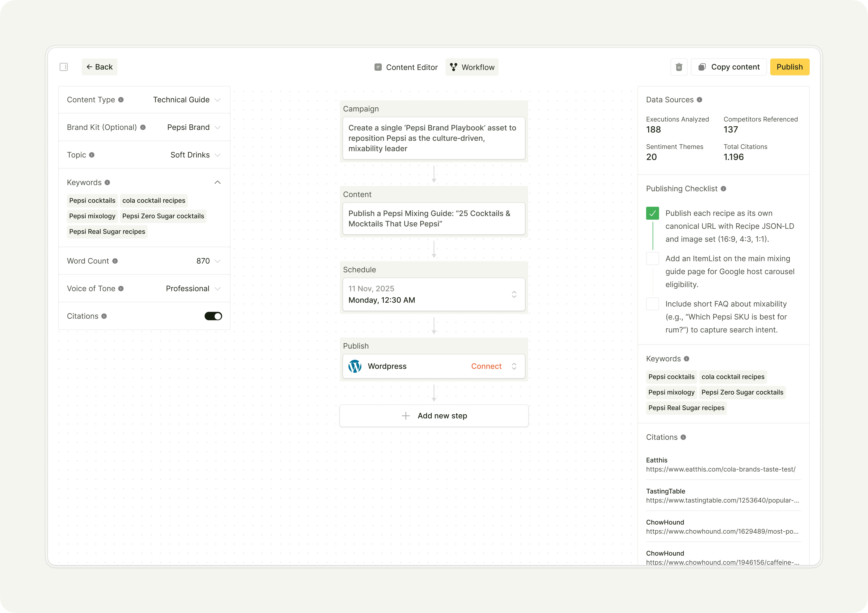Click the Copy content button
This screenshot has width=868, height=613.
click(729, 67)
